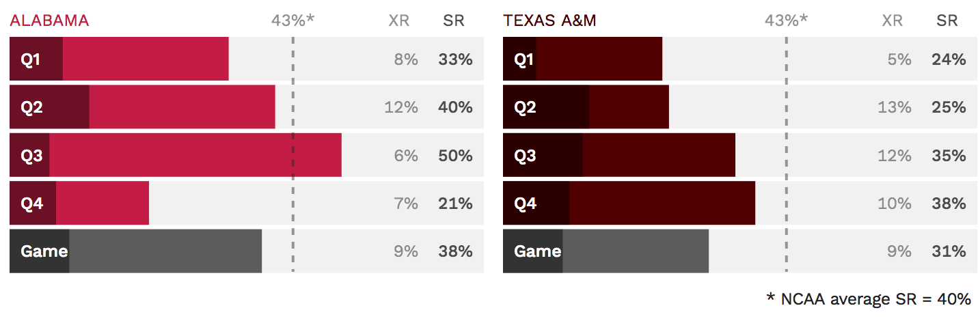The image size is (980, 321).
Task: Select the Texas A&M Q1 bar label
Action: pos(523,60)
